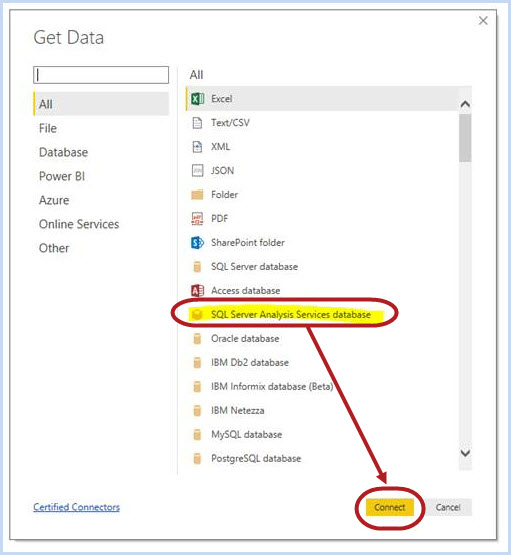Select SQL Server database entry
Viewport: 511px width, 555px height.
322,267
